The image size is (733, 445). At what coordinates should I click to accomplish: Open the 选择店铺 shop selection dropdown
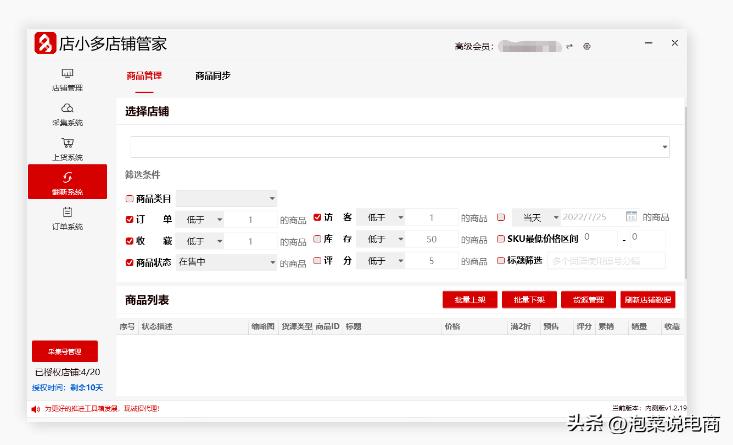click(400, 147)
